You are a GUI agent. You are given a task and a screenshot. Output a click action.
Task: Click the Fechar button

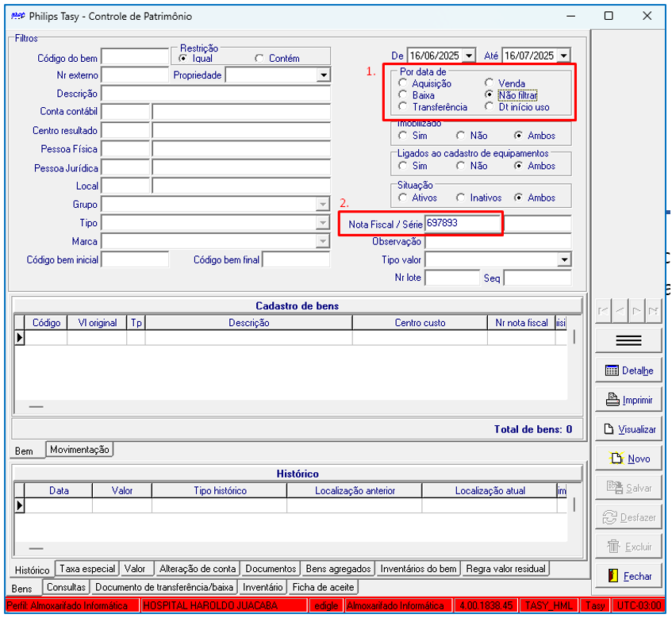pyautogui.click(x=628, y=576)
